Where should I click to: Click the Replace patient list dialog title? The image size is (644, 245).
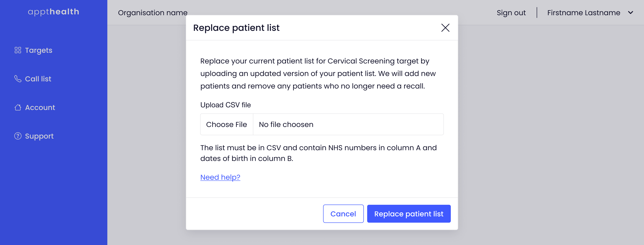pos(236,28)
